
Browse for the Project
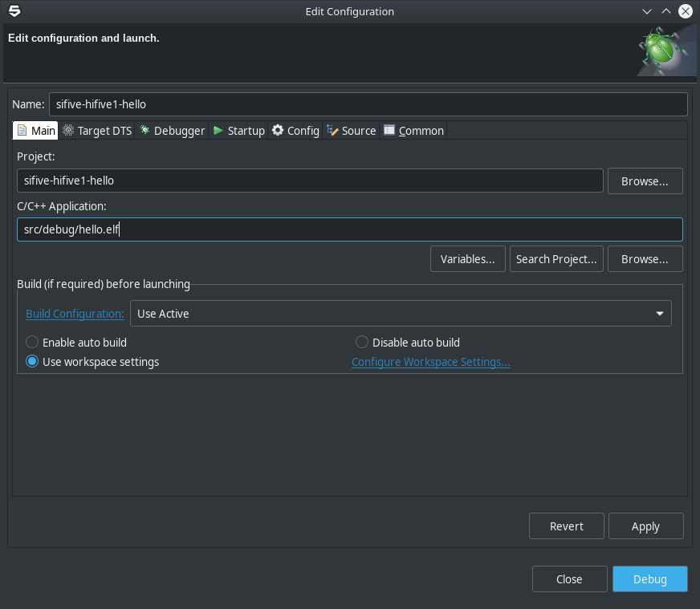tap(645, 181)
